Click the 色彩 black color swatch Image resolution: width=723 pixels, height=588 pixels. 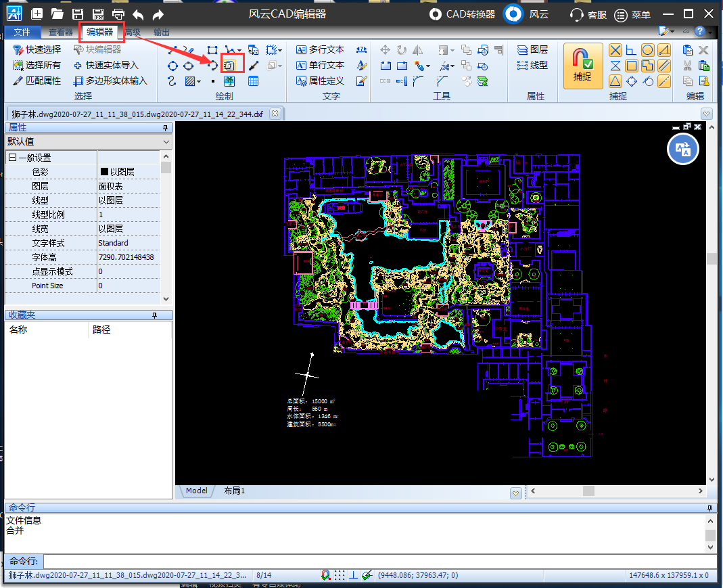click(x=104, y=172)
